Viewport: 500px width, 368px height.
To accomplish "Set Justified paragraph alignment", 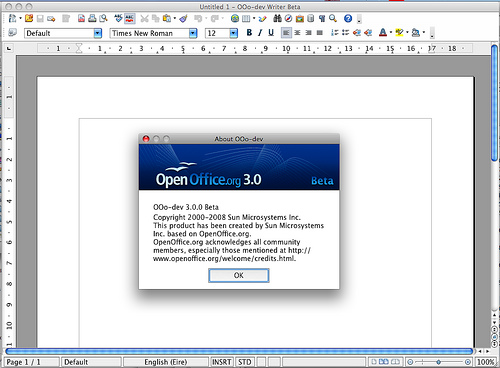I will (319, 33).
